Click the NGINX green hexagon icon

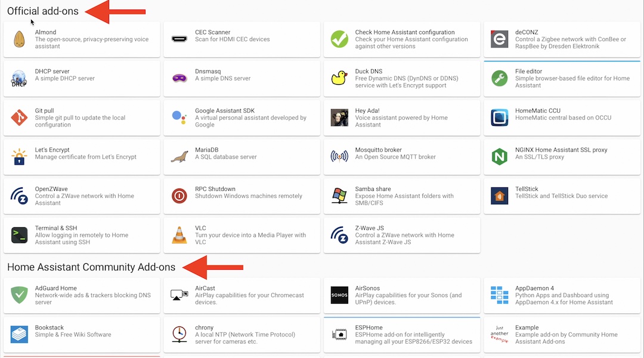[500, 156]
